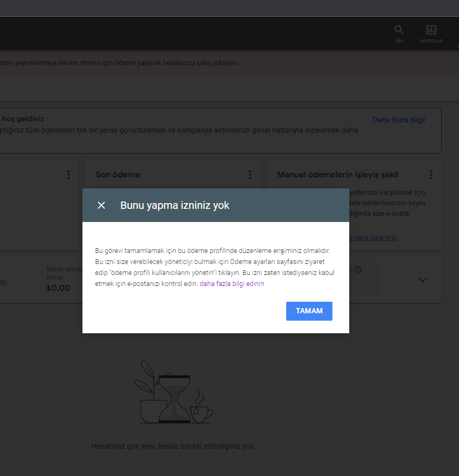The height and width of the screenshot is (476, 459).
Task: Open the Son ödeme card options menu
Action: 249,175
